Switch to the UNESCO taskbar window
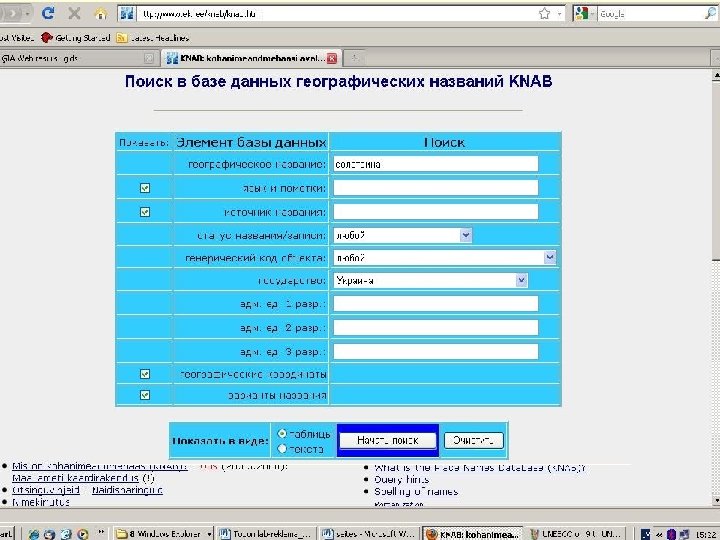Viewport: 720px width, 540px height. [x=576, y=534]
